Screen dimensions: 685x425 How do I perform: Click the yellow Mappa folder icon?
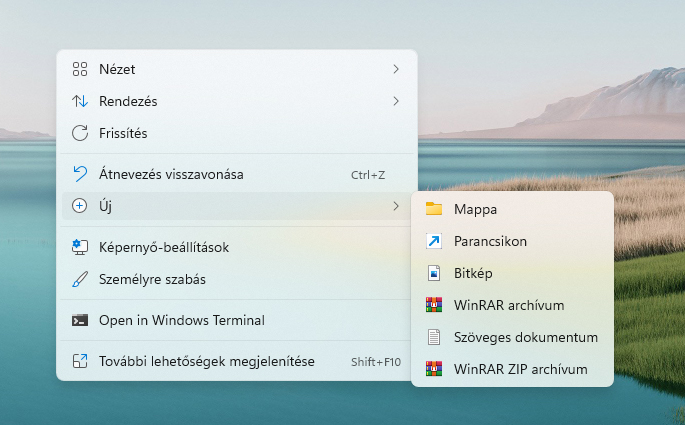point(433,209)
